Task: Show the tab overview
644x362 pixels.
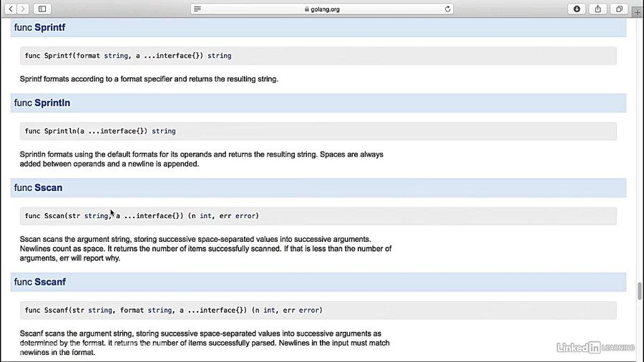Action: coord(619,9)
